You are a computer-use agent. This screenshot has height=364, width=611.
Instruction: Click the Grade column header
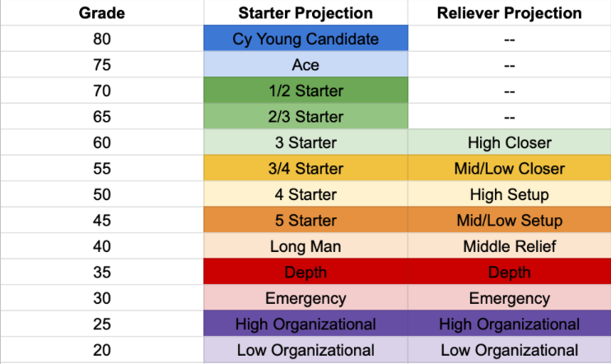tap(101, 13)
